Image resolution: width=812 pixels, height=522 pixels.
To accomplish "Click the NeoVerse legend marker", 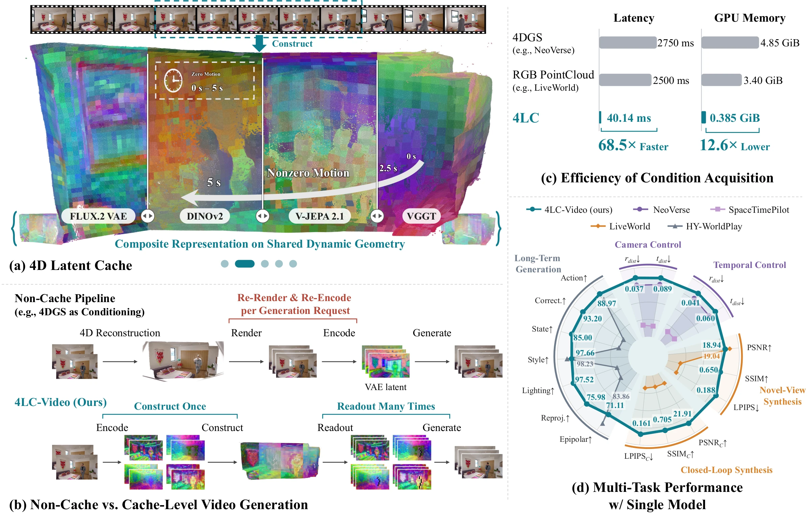I will [x=640, y=209].
